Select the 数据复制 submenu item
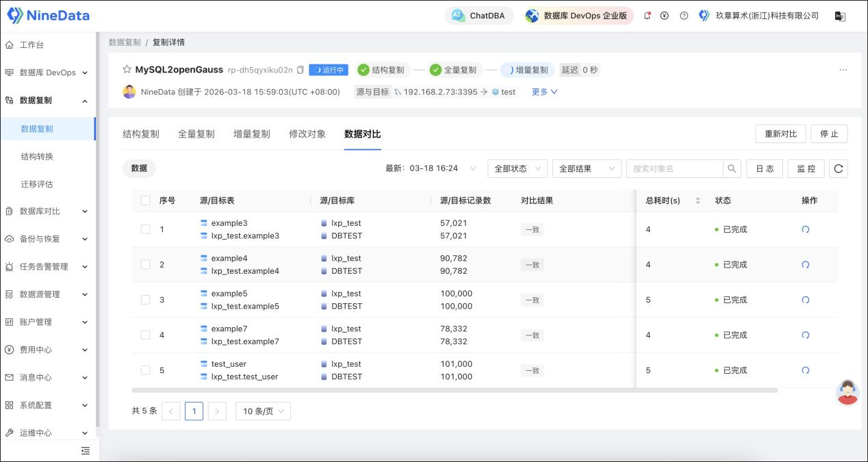This screenshot has height=462, width=868. point(47,129)
